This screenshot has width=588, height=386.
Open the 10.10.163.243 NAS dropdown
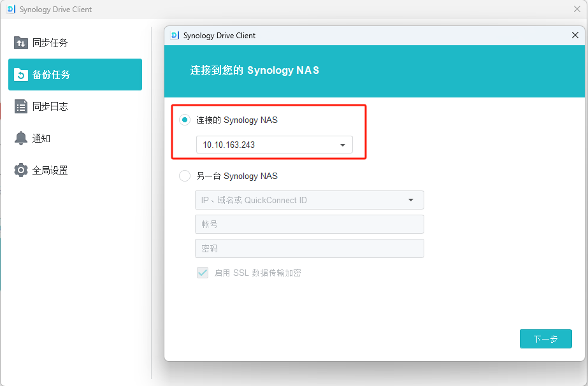tap(275, 145)
